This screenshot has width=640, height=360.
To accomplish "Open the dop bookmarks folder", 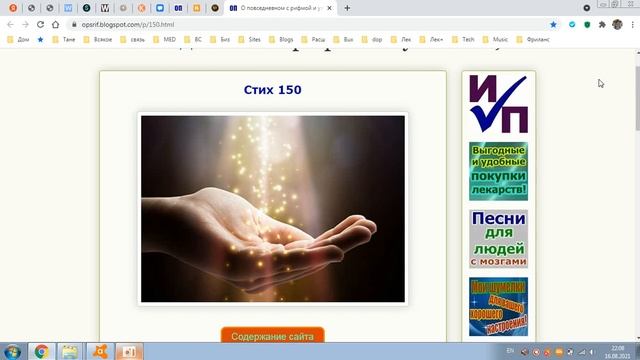I will click(372, 40).
